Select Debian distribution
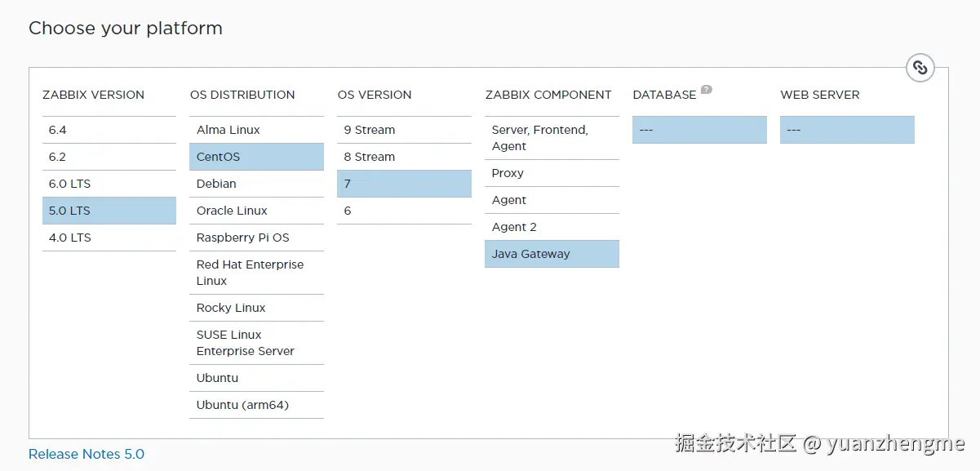 (x=256, y=184)
